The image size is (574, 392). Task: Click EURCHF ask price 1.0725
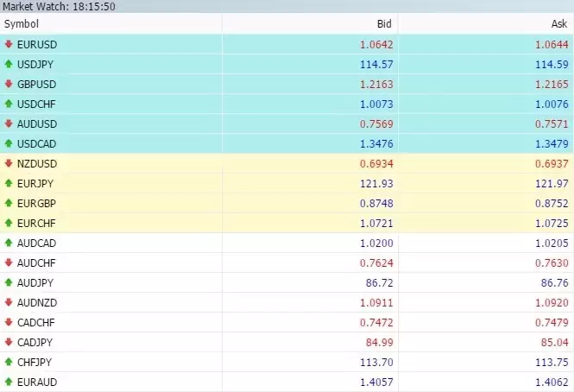[x=552, y=223]
